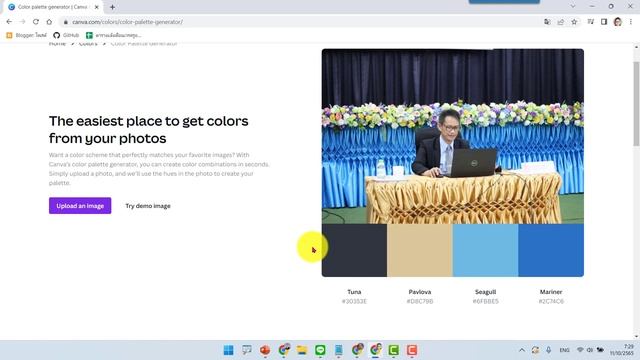Copy the Mariner hex code
The height and width of the screenshot is (360, 640).
pos(551,301)
